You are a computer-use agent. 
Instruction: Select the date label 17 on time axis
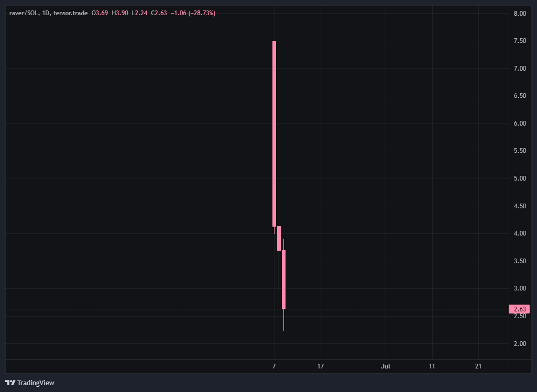[321, 366]
